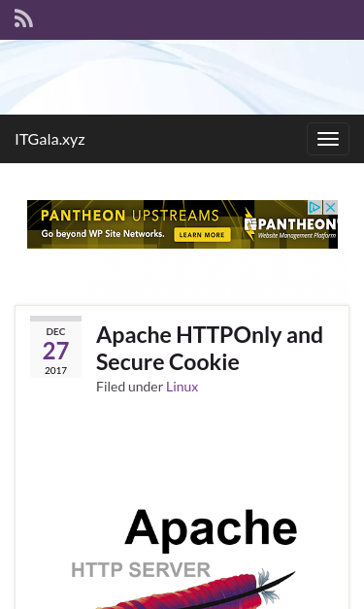364x609 pixels.
Task: Click the wavy header banner image
Action: pyautogui.click(x=182, y=77)
